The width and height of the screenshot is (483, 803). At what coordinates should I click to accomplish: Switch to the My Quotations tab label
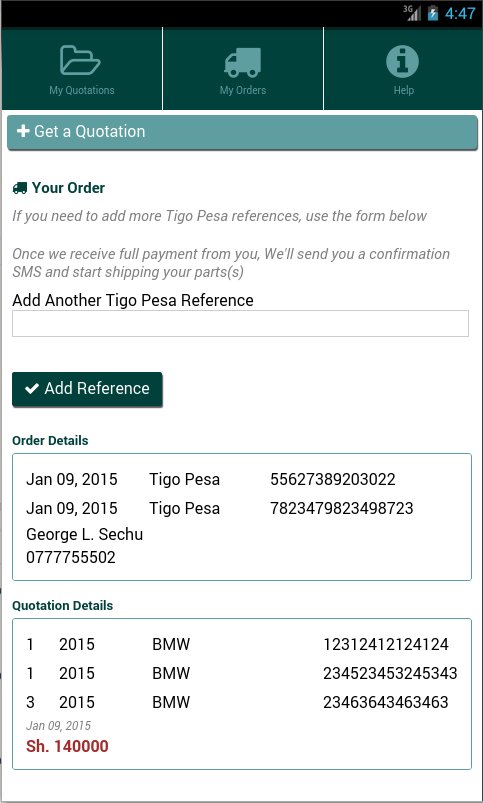82,90
